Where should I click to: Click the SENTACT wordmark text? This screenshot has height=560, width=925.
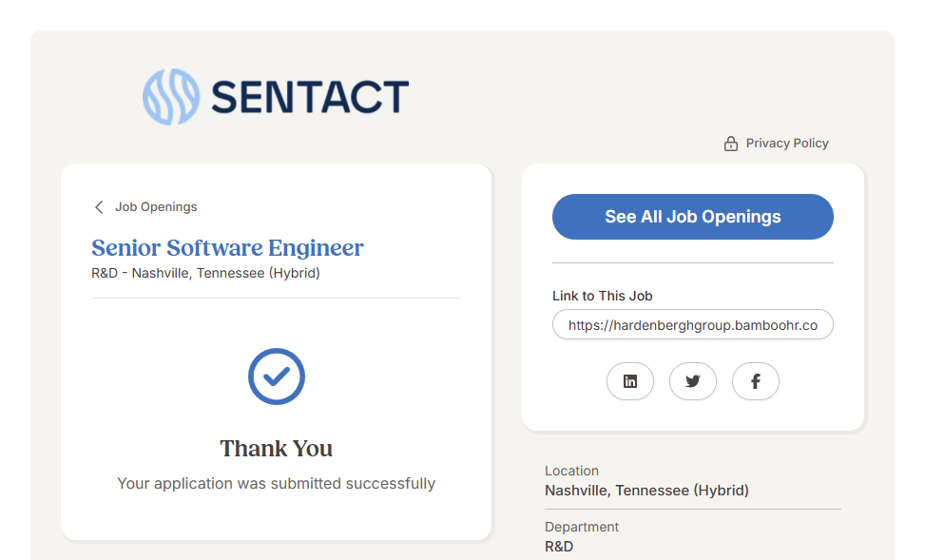310,98
